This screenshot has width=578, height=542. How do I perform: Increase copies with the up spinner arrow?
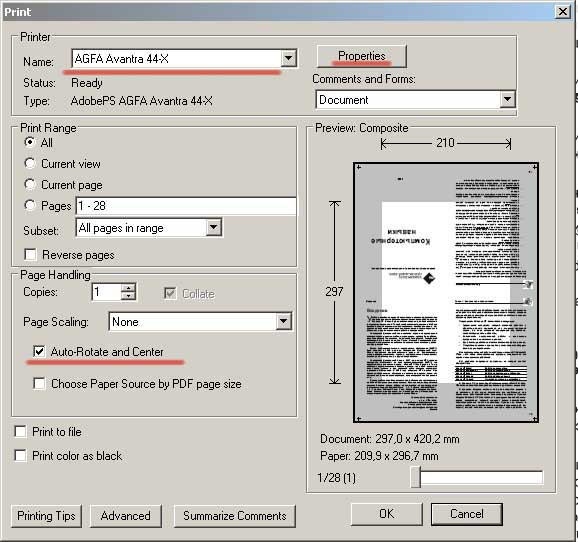coord(128,288)
